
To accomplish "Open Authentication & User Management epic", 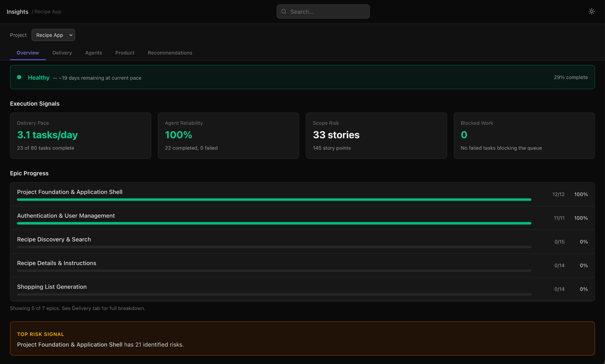I will [x=302, y=218].
